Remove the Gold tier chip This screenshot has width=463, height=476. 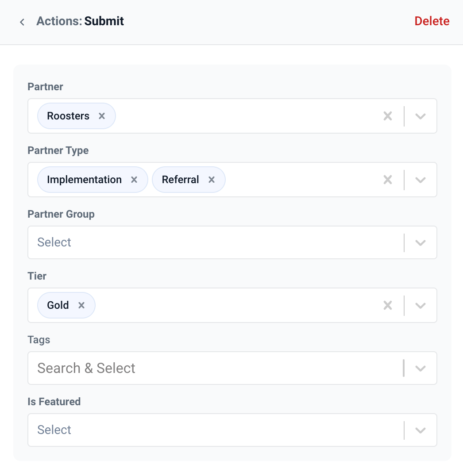click(81, 305)
